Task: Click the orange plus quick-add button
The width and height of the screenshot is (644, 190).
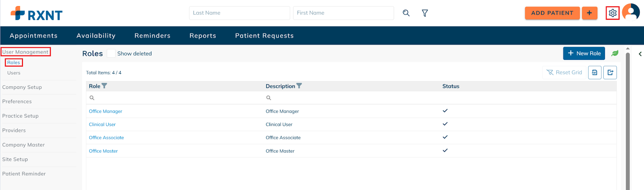Action: pyautogui.click(x=589, y=13)
